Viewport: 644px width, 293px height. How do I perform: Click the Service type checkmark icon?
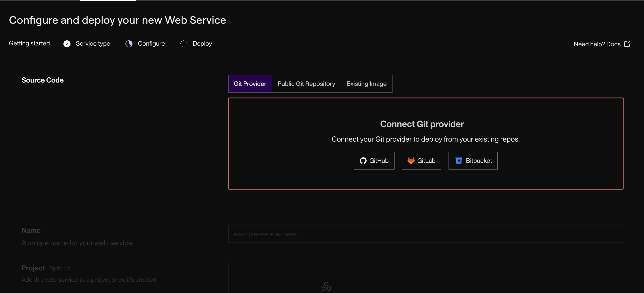pyautogui.click(x=67, y=44)
